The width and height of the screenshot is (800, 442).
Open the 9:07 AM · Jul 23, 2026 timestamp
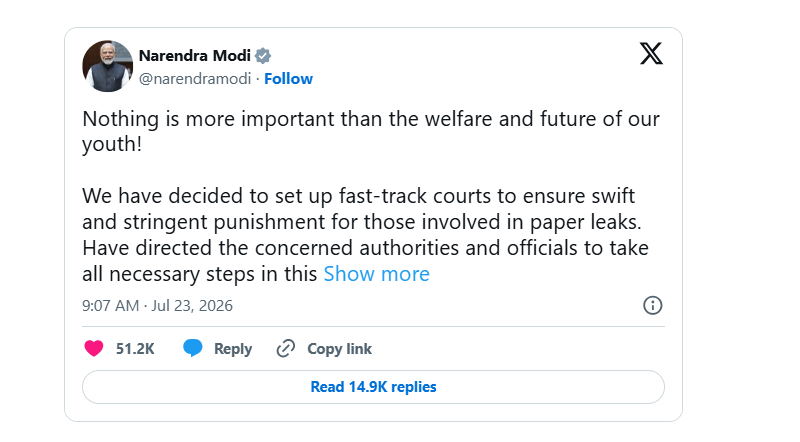coord(157,306)
